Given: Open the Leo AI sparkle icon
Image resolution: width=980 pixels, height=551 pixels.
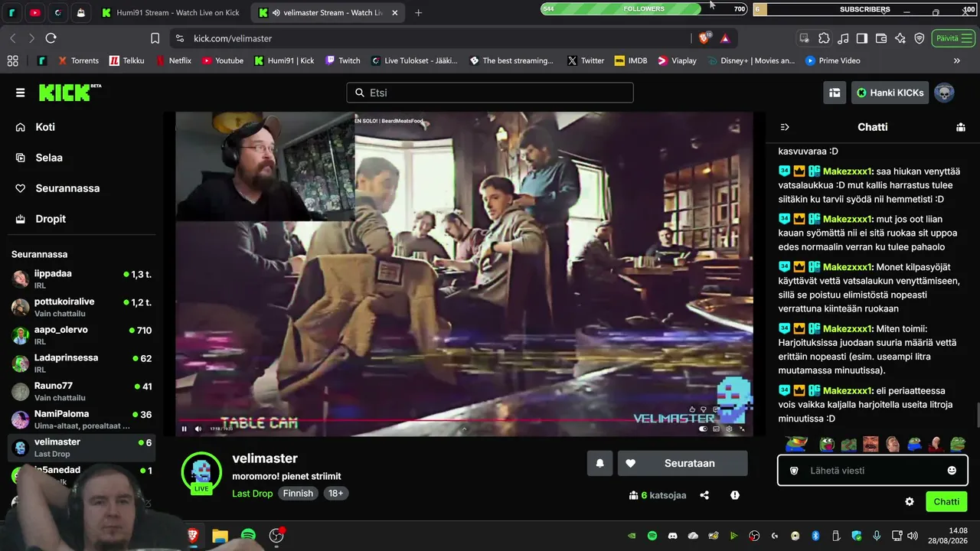Looking at the screenshot, I should [900, 38].
